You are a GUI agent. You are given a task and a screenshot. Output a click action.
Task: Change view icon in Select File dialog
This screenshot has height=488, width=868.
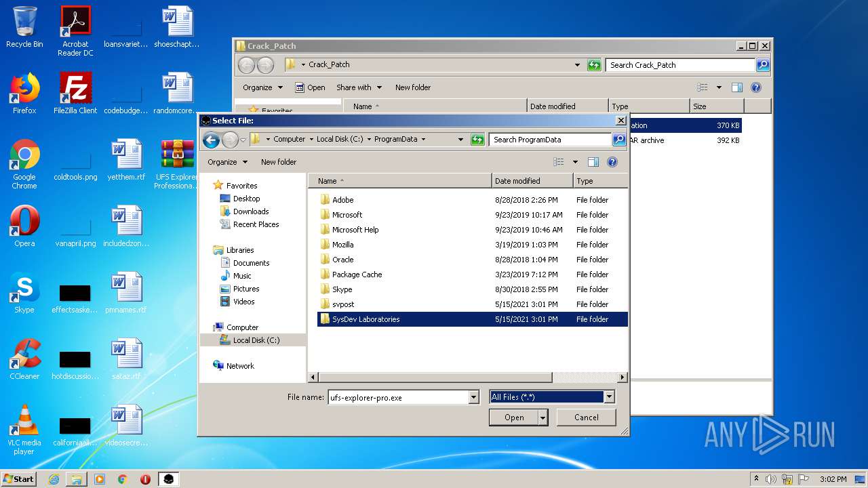559,162
